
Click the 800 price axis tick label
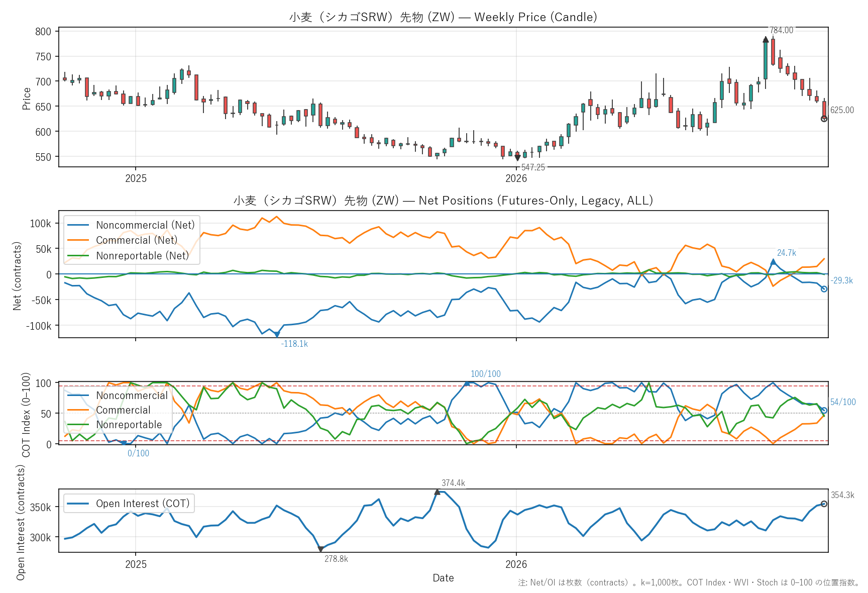tap(43, 32)
